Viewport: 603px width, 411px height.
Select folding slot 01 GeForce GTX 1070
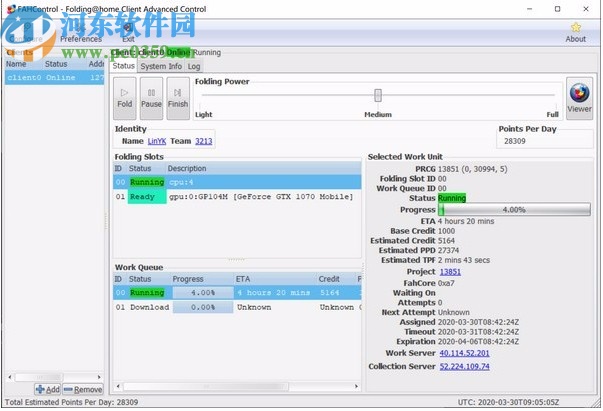coord(237,196)
